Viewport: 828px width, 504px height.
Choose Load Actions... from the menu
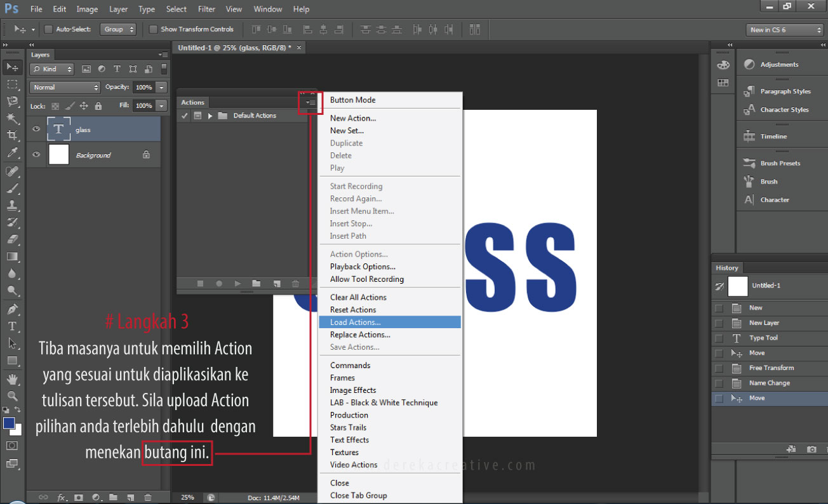point(355,322)
